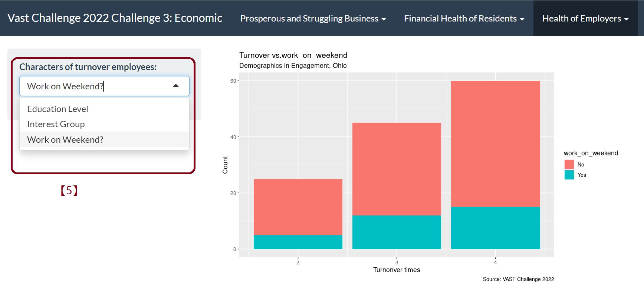The width and height of the screenshot is (644, 297).
Task: Click the red No legend swatch
Action: [569, 165]
